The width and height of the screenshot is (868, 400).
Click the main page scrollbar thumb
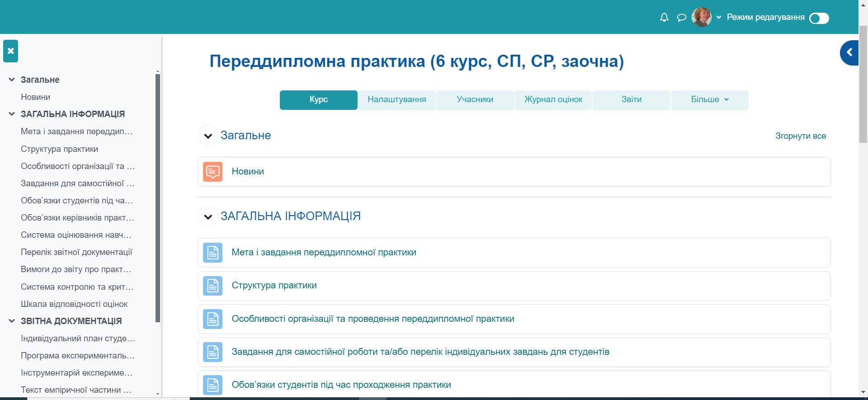click(x=863, y=84)
